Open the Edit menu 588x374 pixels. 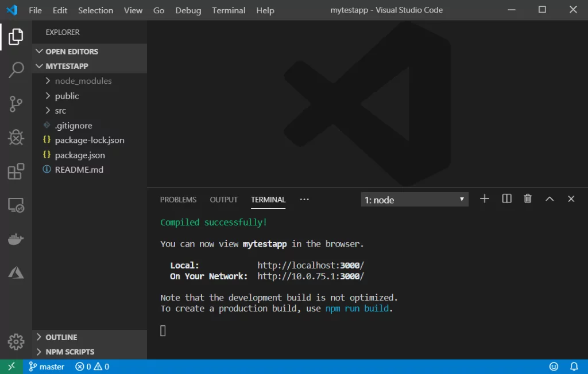point(60,10)
